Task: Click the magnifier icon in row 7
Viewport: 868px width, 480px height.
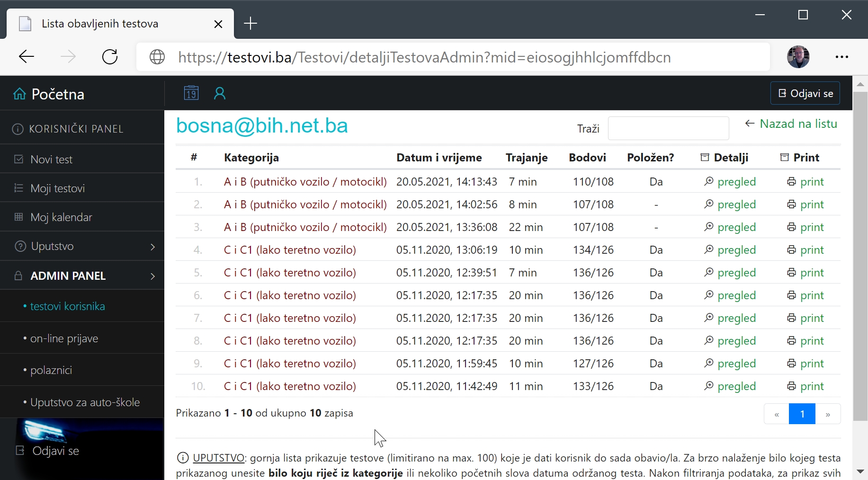Action: tap(708, 318)
